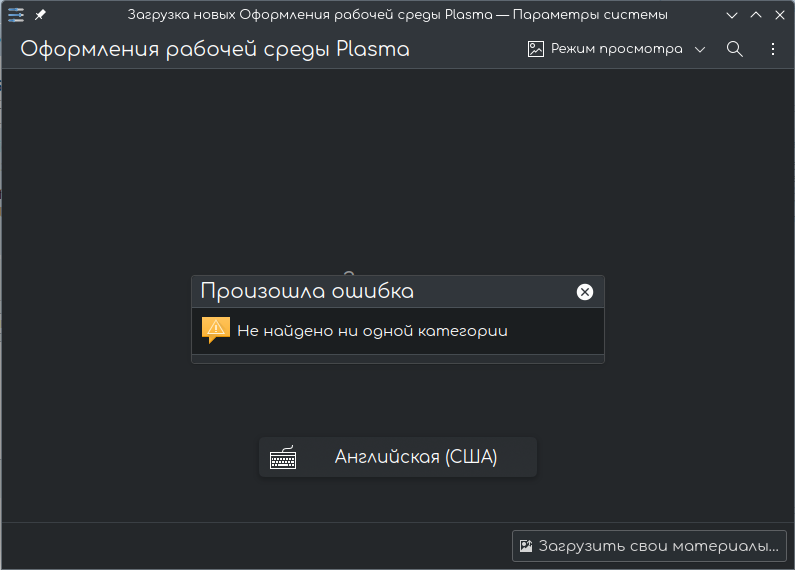Click the Произошла ошибка heading
The height and width of the screenshot is (570, 795).
[307, 291]
